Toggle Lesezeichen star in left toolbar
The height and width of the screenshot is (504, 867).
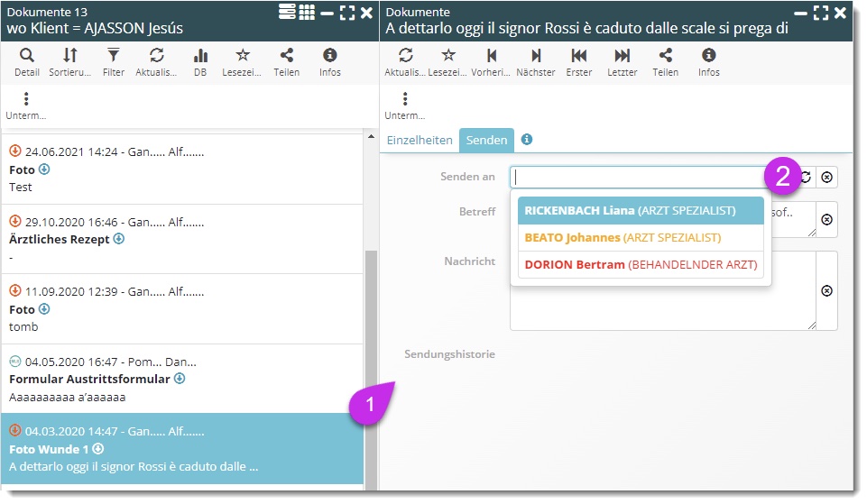coord(243,61)
